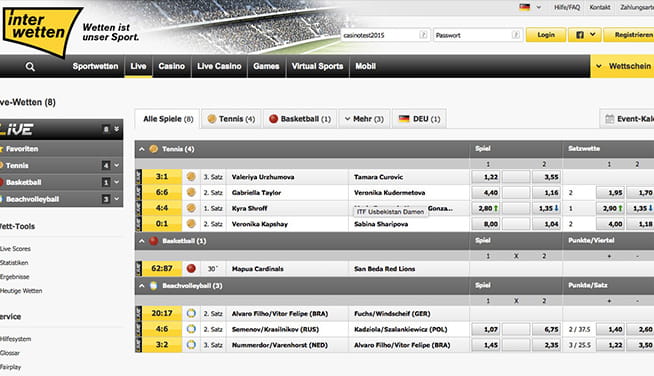This screenshot has width=654, height=376.
Task: Expand Basketball in the LIVE sidebar
Action: click(117, 182)
